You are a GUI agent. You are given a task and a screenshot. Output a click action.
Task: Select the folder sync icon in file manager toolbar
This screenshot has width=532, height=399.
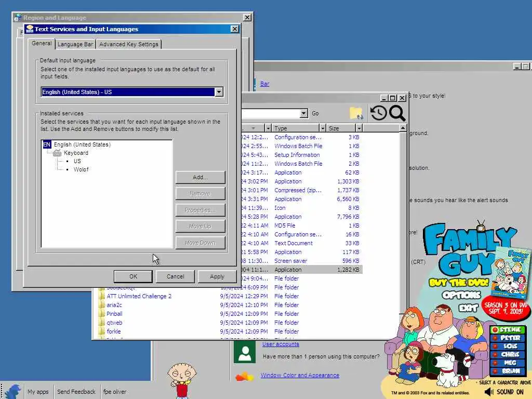click(x=356, y=113)
